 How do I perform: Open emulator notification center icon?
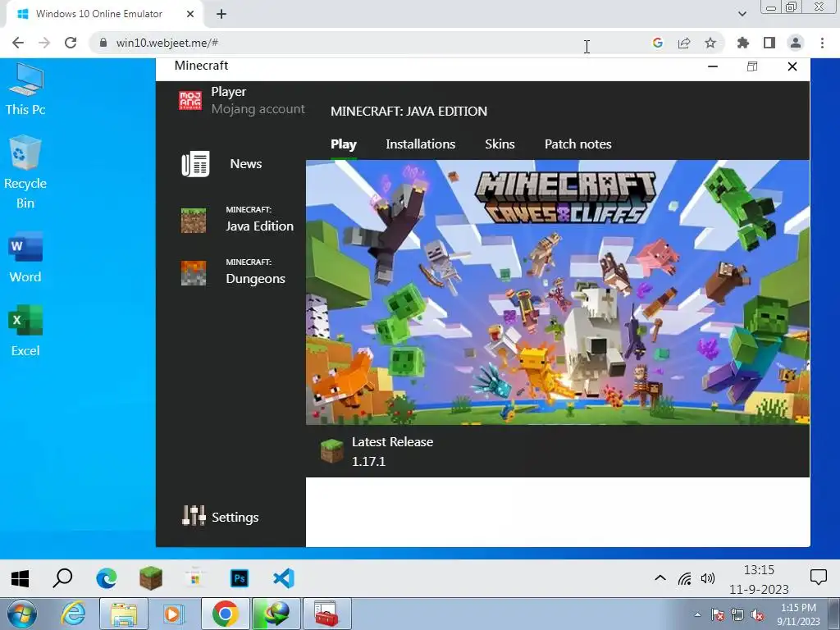[x=818, y=577]
